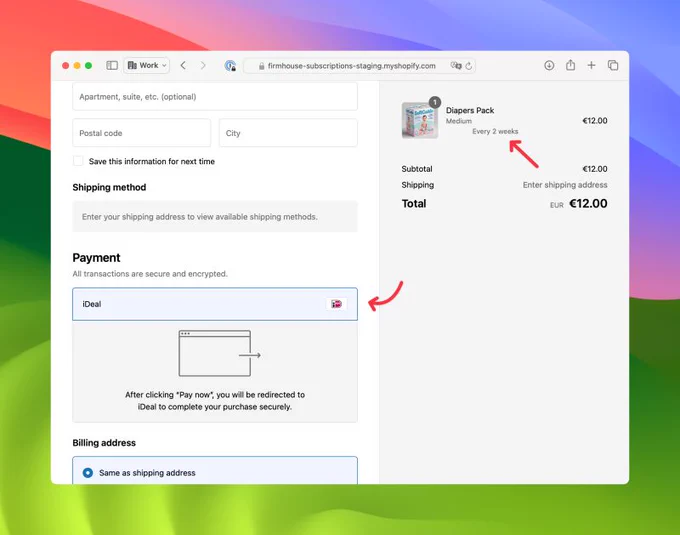This screenshot has width=680, height=535.
Task: Click the iDeal logo icon
Action: 337,304
